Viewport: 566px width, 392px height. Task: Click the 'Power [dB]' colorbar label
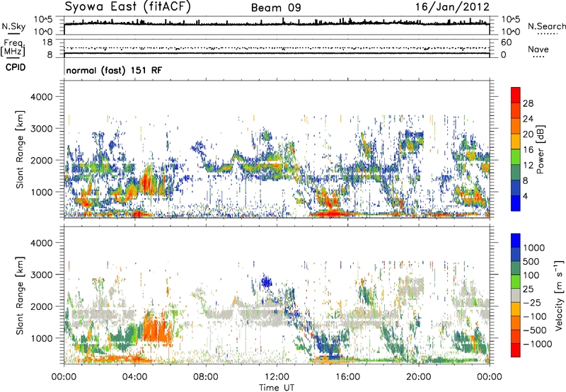540,149
